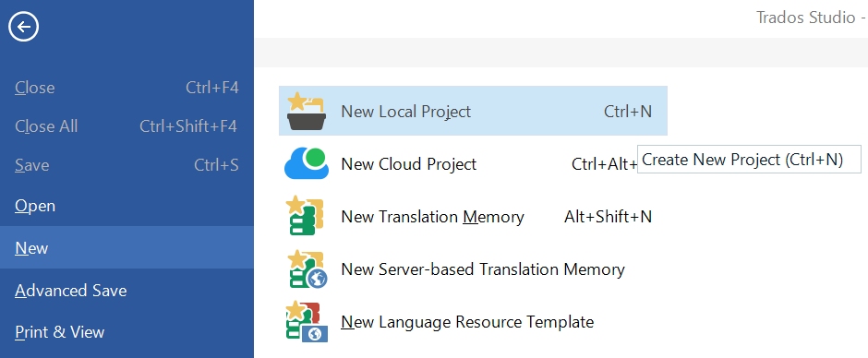Click New Language Resource Template label
Viewport: 868px width, 358px height.
point(467,321)
